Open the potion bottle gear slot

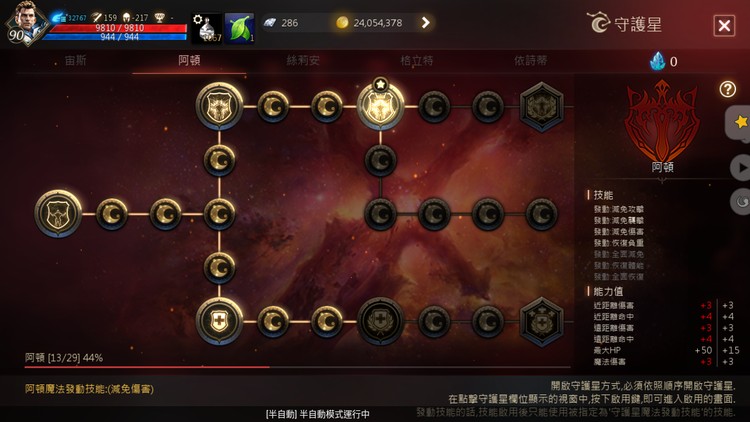207,28
